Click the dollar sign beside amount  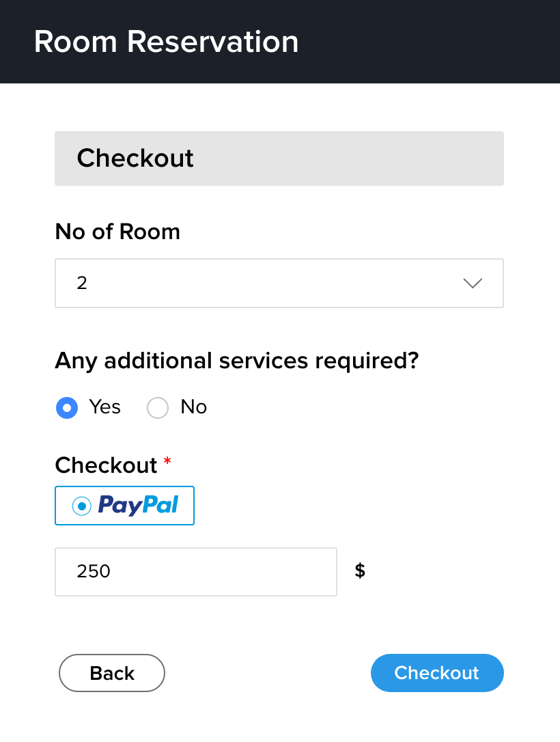tap(360, 571)
